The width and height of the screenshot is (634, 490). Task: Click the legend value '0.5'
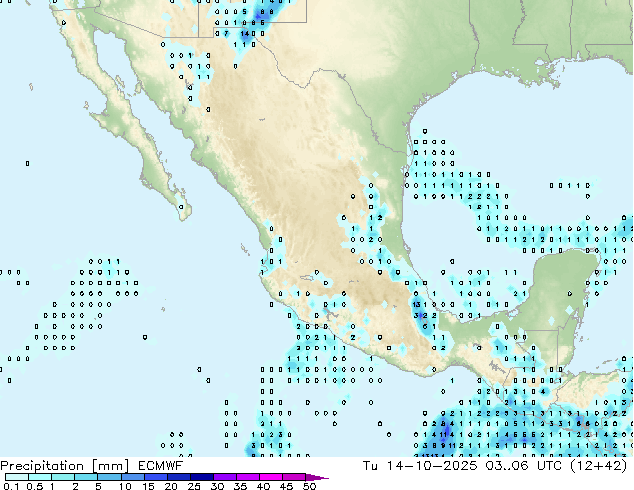tap(35, 486)
